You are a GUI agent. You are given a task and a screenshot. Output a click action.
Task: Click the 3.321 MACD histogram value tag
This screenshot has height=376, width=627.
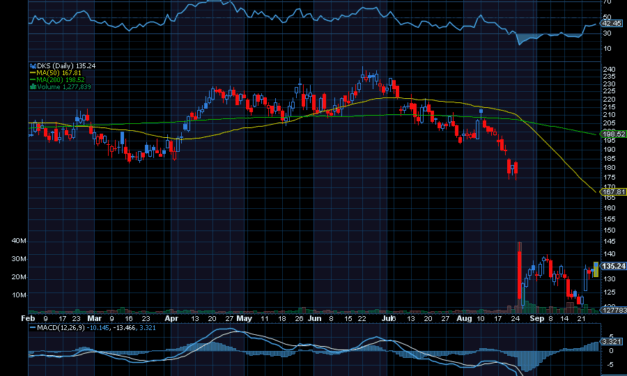[611, 341]
